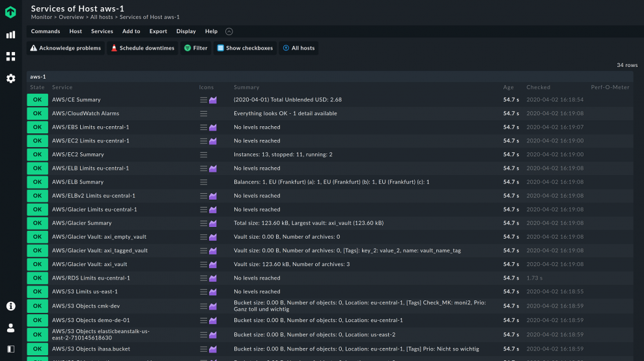Click Acknowledge problems button
Viewport: 644px width, 361px height.
(x=66, y=48)
